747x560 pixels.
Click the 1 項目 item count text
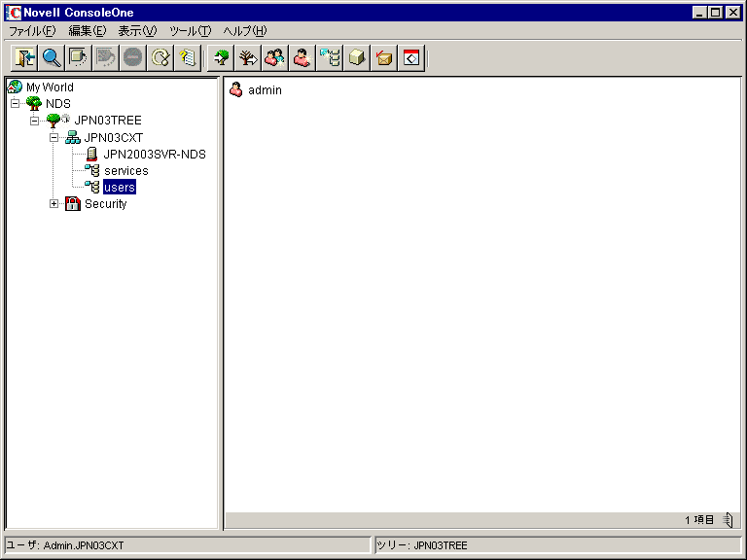coord(699,519)
